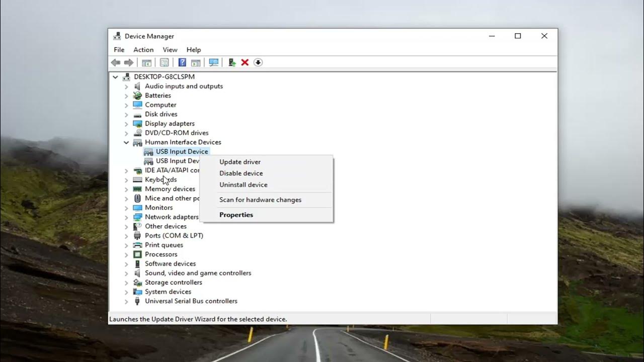Expand the Batteries chevron
The height and width of the screenshot is (362, 644).
coord(126,96)
